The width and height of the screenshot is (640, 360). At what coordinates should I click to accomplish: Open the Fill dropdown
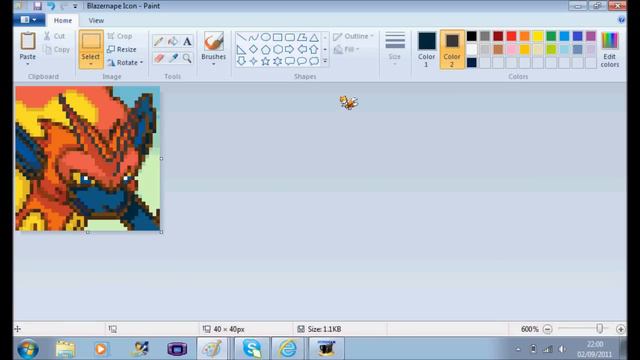(347, 49)
